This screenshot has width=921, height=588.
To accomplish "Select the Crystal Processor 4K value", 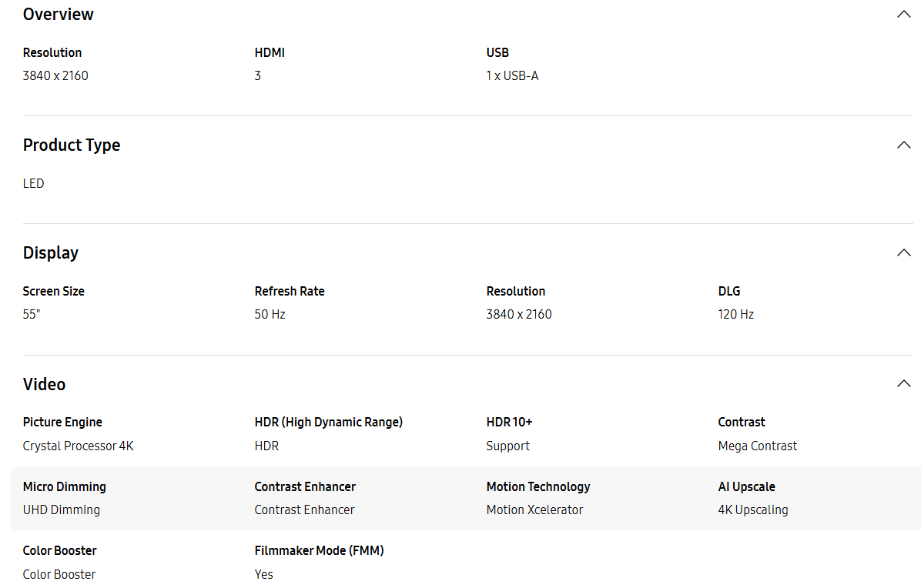I will coord(78,446).
